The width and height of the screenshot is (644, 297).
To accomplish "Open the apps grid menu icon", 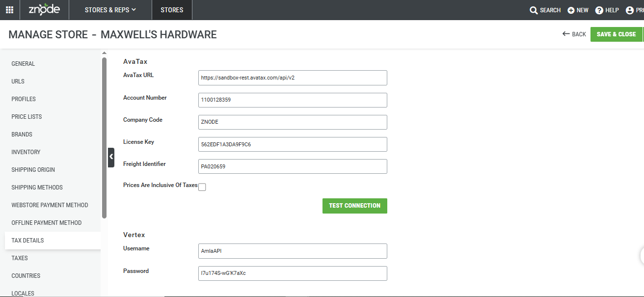I will coord(10,10).
